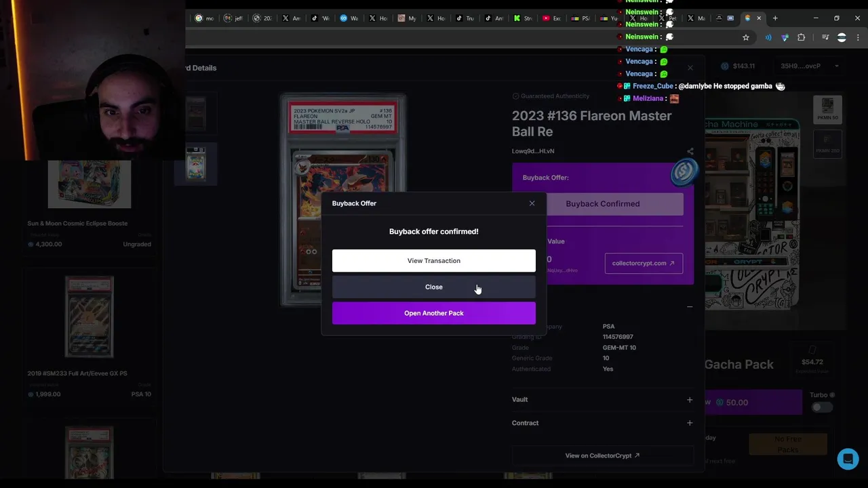Click the shield extension icon in toolbar
This screenshot has height=488, width=868.
pyautogui.click(x=785, y=38)
